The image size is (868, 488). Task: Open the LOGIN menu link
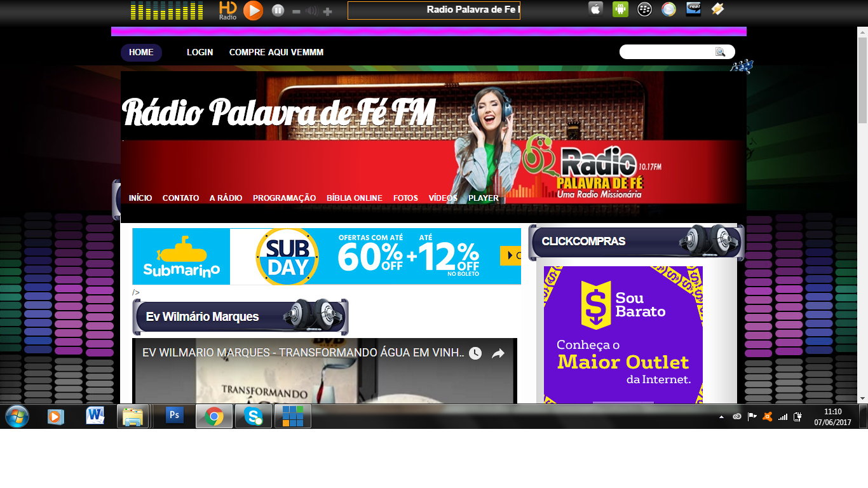click(200, 52)
